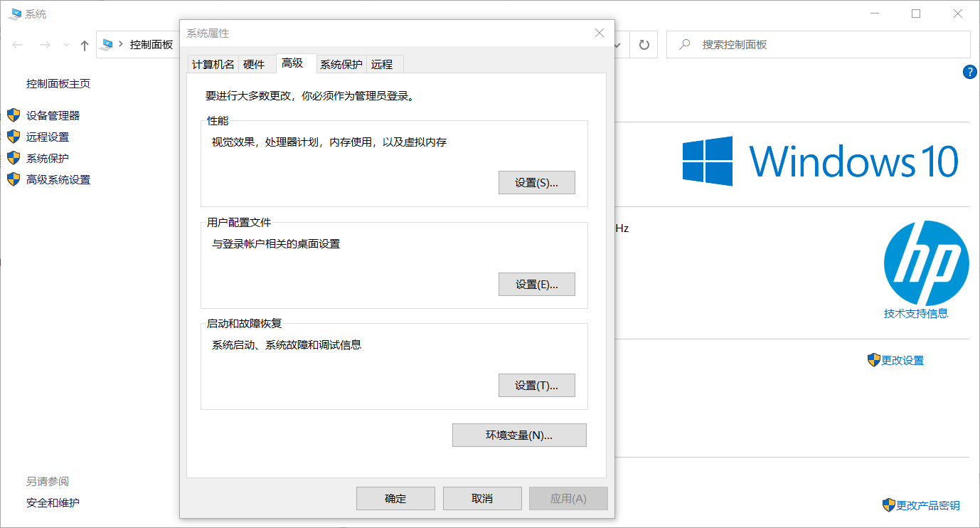Close the 系统属性 dialog
Viewport: 980px width, 528px height.
coord(600,33)
